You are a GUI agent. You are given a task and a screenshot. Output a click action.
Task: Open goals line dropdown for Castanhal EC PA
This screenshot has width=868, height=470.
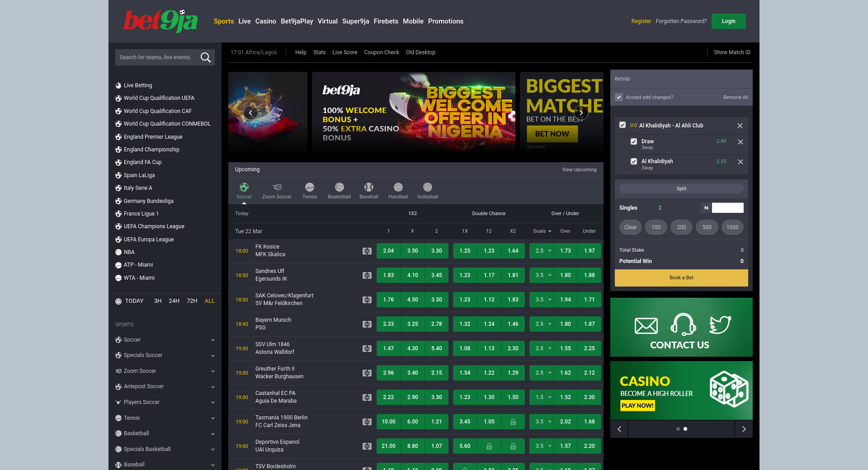tap(542, 397)
